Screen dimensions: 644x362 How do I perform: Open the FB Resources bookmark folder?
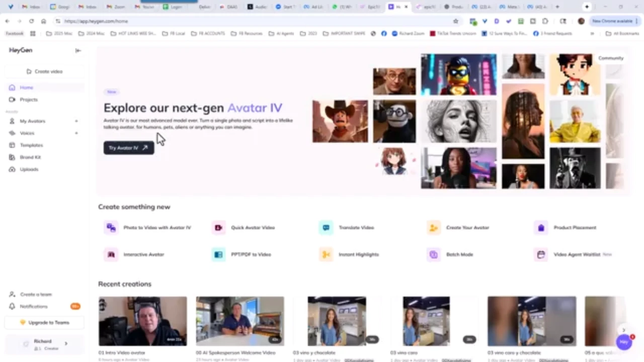click(x=248, y=34)
